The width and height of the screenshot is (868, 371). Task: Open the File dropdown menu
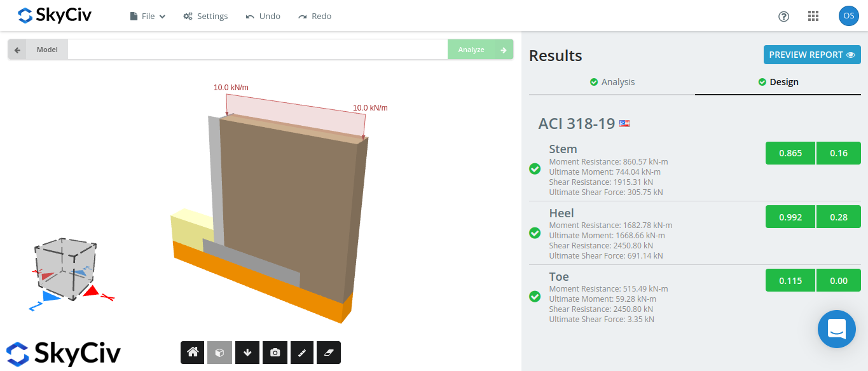(148, 17)
